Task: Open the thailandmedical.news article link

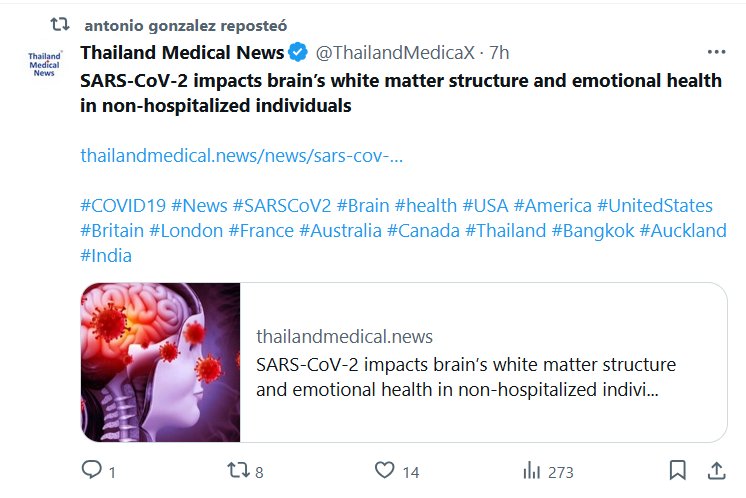Action: click(x=241, y=156)
